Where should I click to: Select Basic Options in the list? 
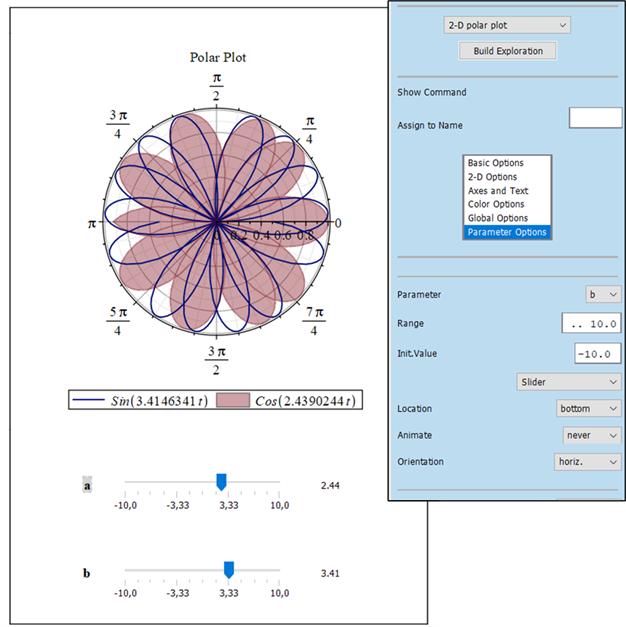pyautogui.click(x=495, y=163)
